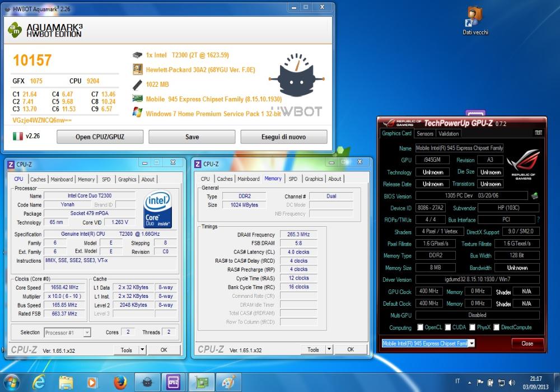This screenshot has width=560, height=392.
Task: Click the DRAM Frequency 265.3 MHz value
Action: [x=298, y=235]
